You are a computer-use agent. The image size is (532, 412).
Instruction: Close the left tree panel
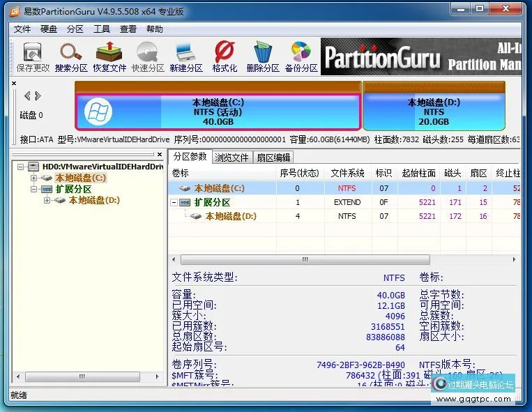point(160,154)
